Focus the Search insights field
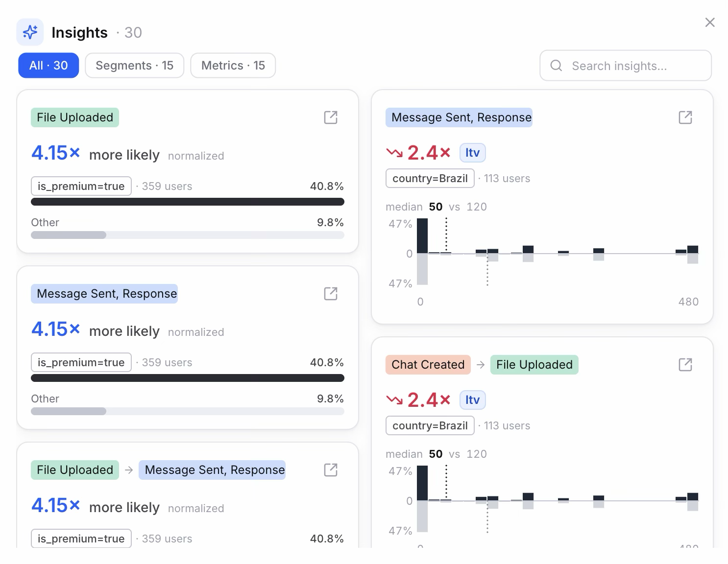The image size is (728, 564). coord(626,66)
